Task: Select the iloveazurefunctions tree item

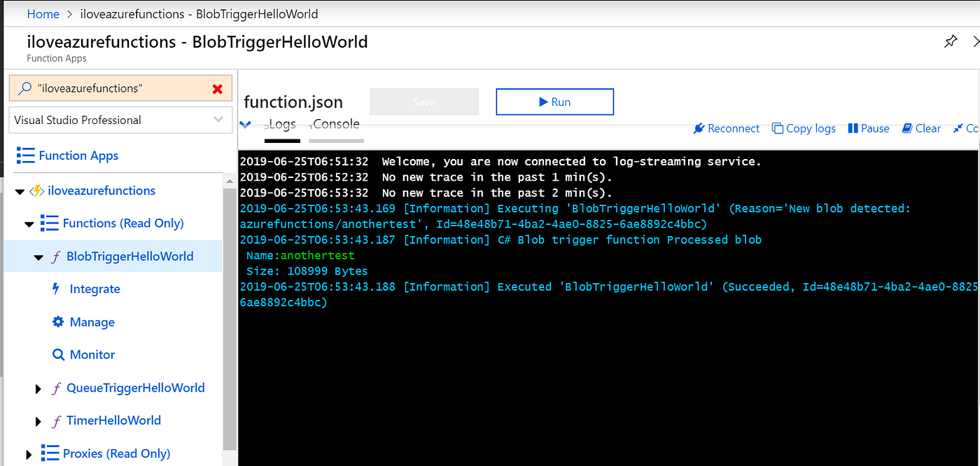Action: click(101, 191)
